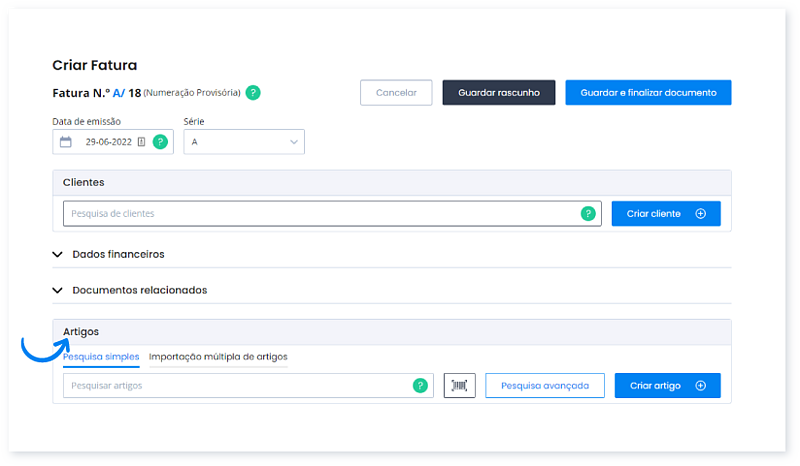Click the emission date value 29-06-2022

pyautogui.click(x=108, y=142)
